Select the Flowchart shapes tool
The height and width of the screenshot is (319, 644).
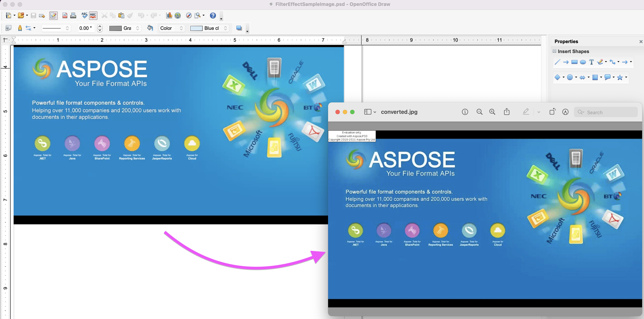(x=595, y=77)
